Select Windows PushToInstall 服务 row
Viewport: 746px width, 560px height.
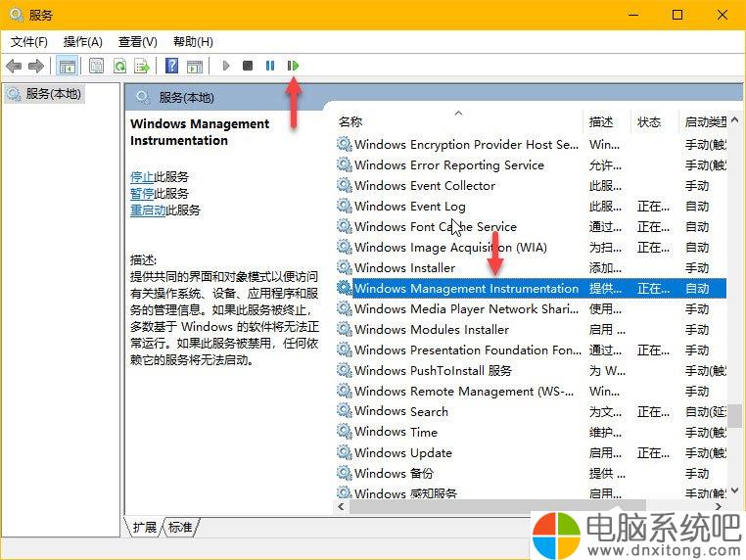click(x=531, y=370)
